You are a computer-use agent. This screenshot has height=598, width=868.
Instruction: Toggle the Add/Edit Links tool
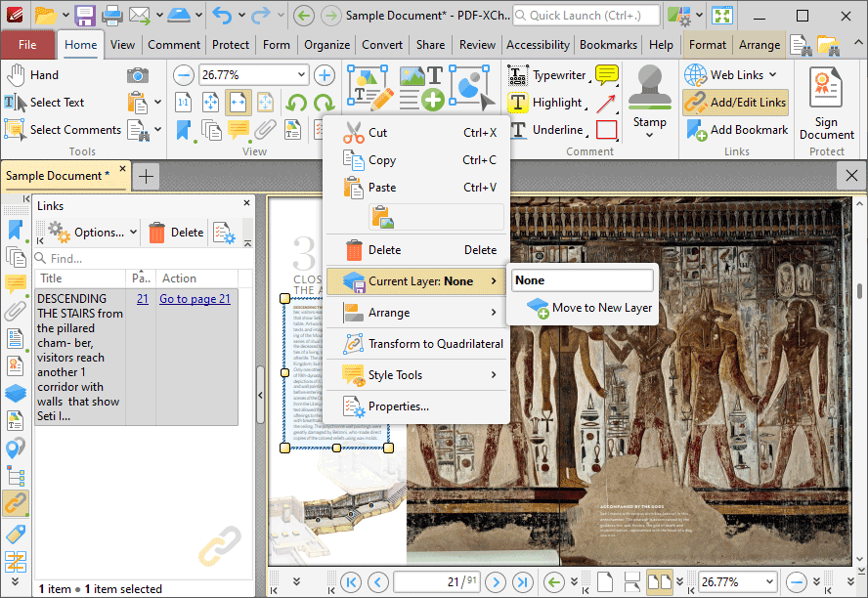pyautogui.click(x=736, y=103)
